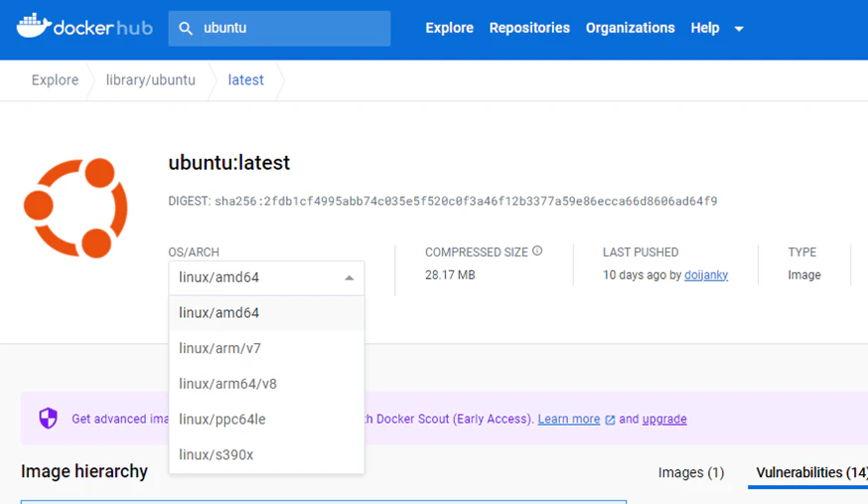
Task: Click the search magnifier icon
Action: pyautogui.click(x=186, y=28)
